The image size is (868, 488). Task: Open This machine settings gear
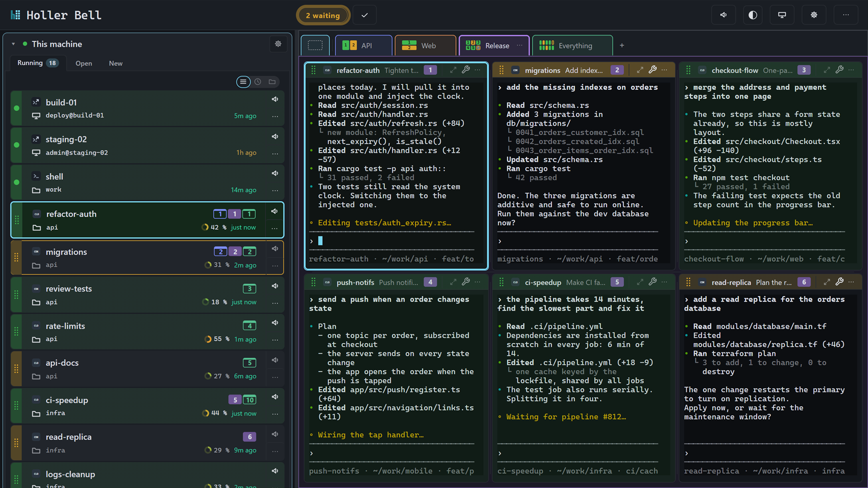coord(278,44)
